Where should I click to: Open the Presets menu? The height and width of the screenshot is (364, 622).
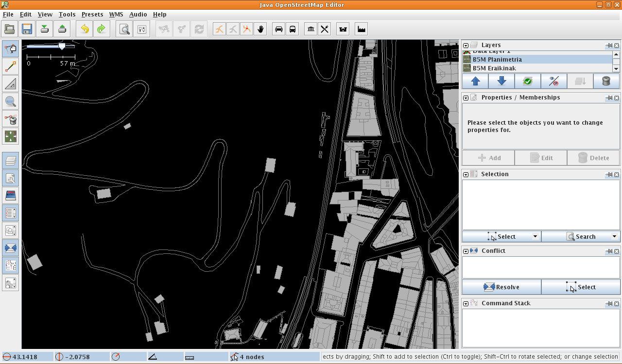92,14
